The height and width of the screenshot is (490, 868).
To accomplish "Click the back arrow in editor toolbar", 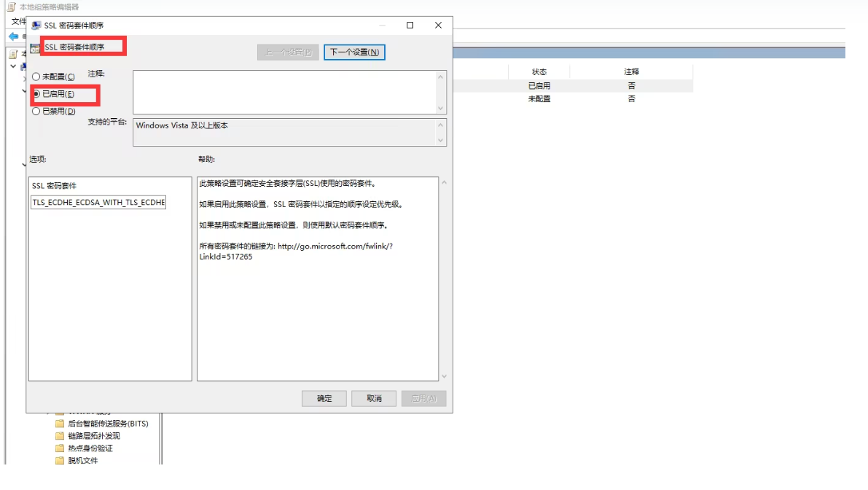I will [13, 36].
